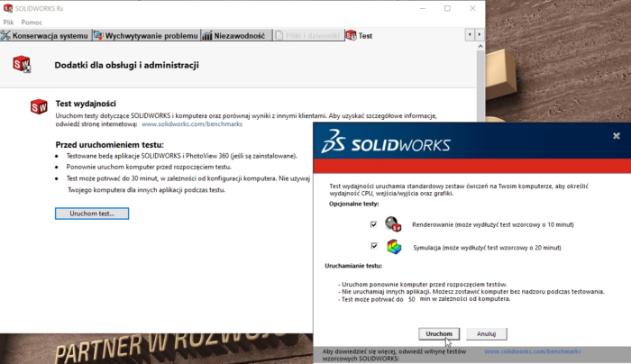
Task: Click 'Testowane będą aplikacje SOLIDWORKS' bullet text
Action: (182, 156)
